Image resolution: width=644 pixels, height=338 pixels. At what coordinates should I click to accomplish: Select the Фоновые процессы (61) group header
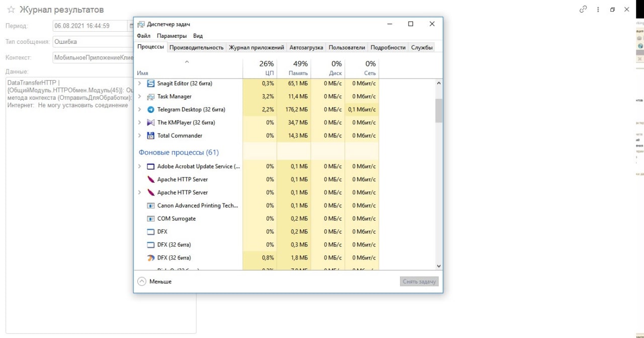point(179,152)
